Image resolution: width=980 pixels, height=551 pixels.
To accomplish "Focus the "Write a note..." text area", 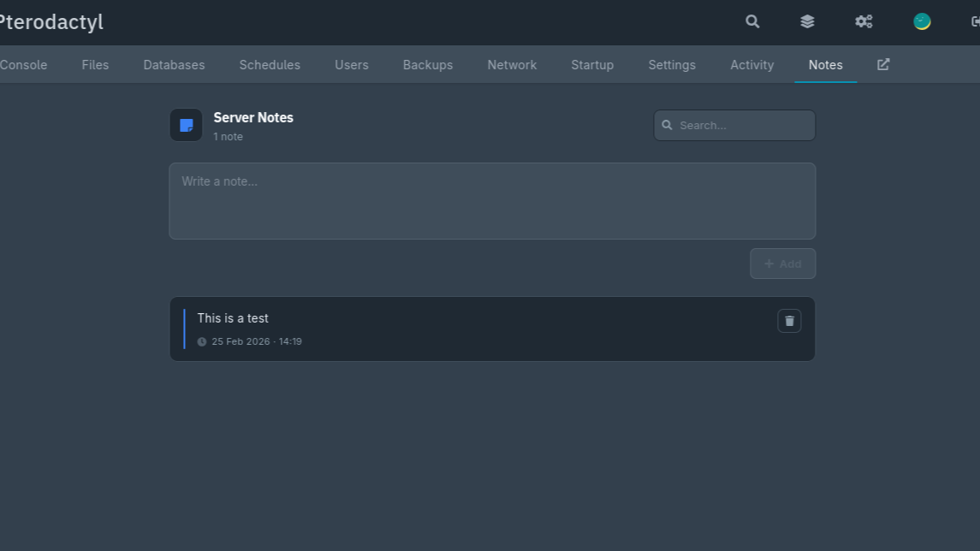I will coord(492,201).
